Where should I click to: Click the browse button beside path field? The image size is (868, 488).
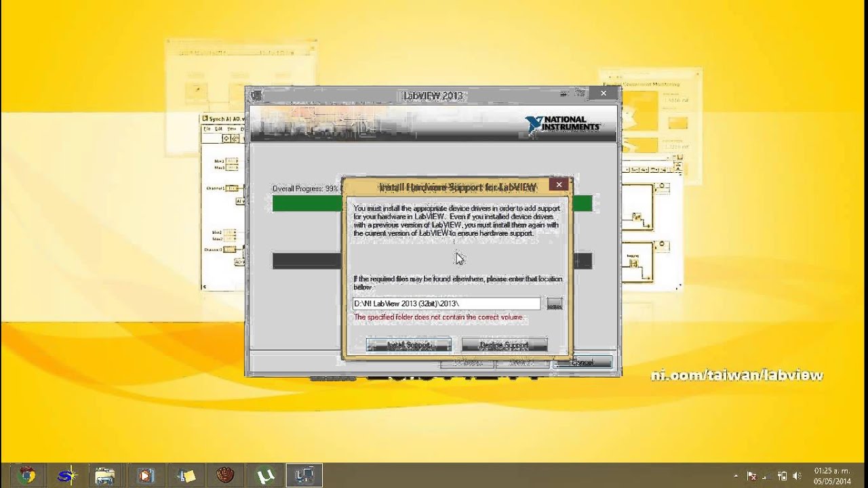point(554,304)
